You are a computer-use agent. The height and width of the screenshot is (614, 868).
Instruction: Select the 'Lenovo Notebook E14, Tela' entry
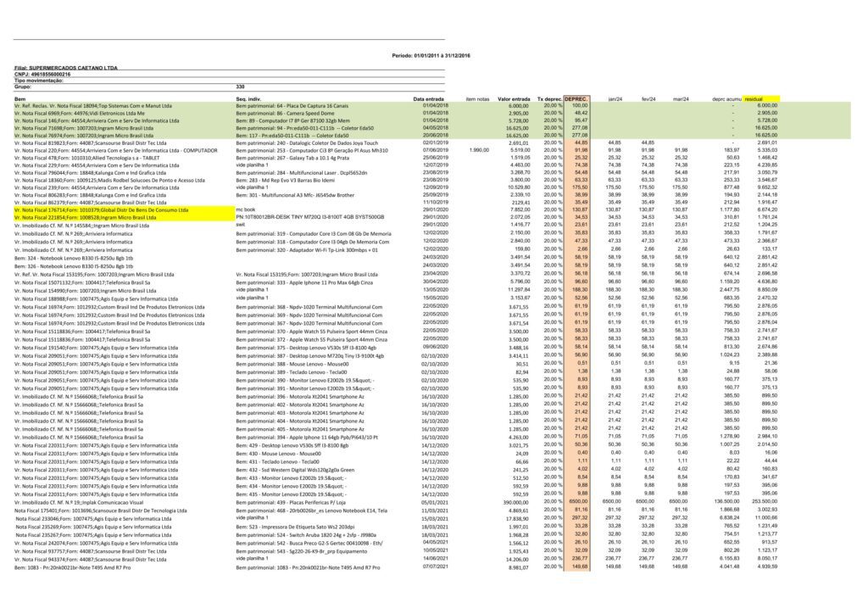coord(312,511)
